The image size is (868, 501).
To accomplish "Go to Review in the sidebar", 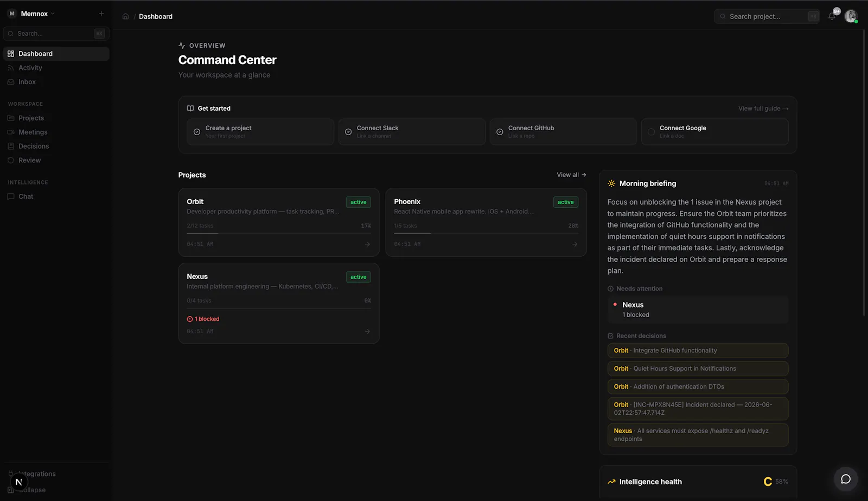I will [56, 160].
